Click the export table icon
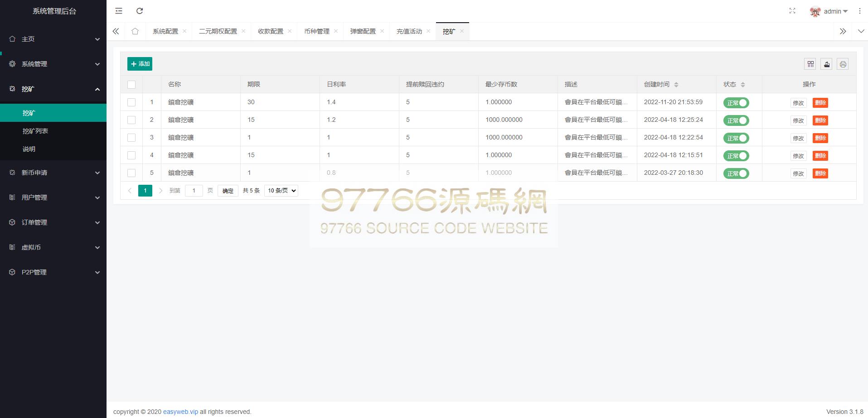The width and height of the screenshot is (868, 418). (x=827, y=64)
